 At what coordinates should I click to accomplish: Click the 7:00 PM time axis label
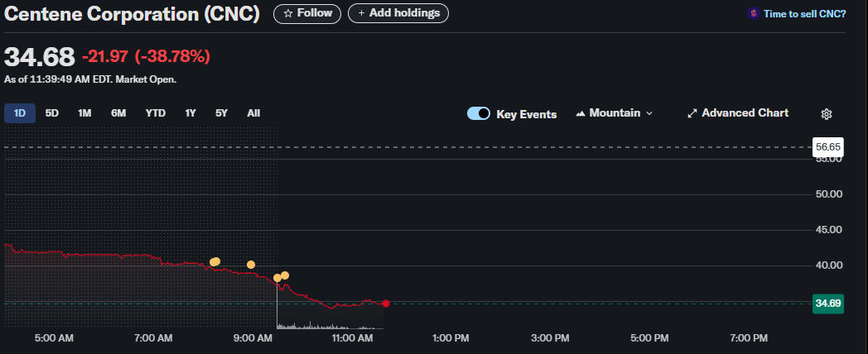pos(750,338)
